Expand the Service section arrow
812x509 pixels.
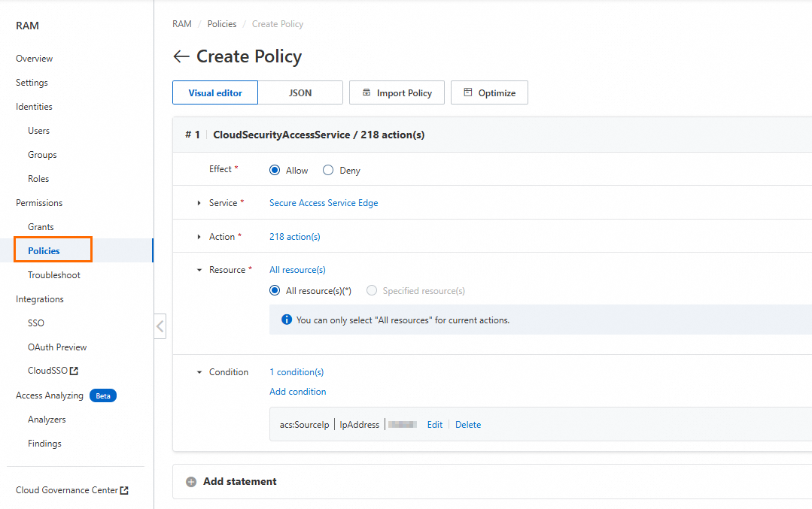(x=199, y=203)
